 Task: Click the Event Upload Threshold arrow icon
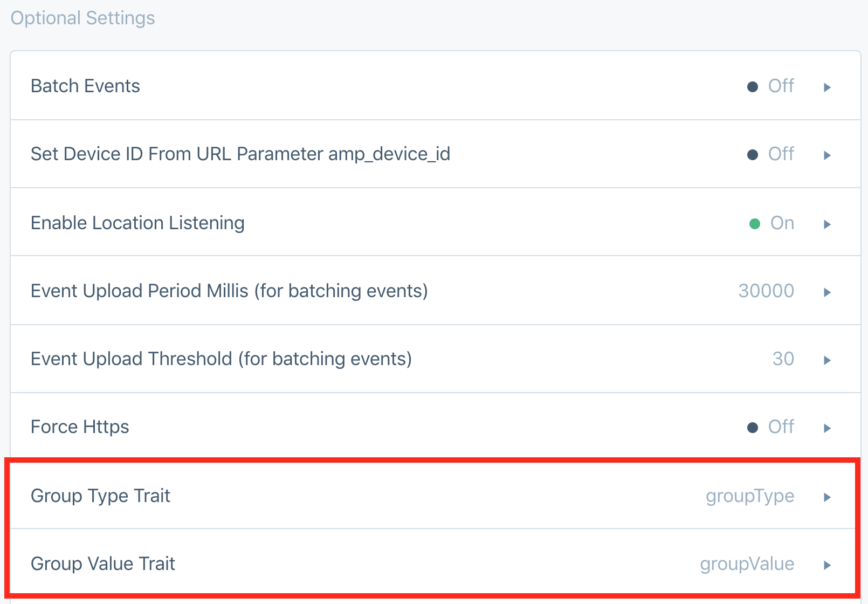coord(827,360)
